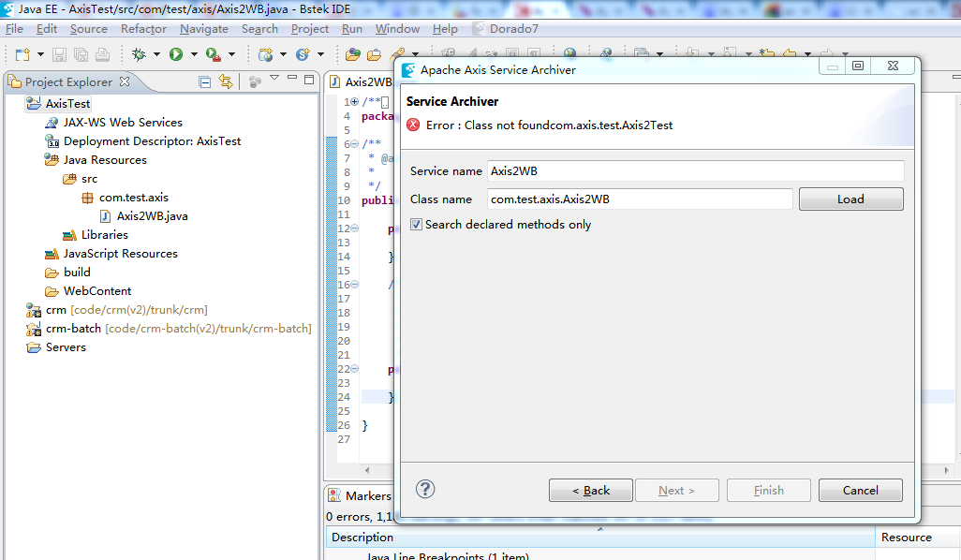Select the crm-batch project
This screenshot has width=961, height=560.
click(73, 329)
